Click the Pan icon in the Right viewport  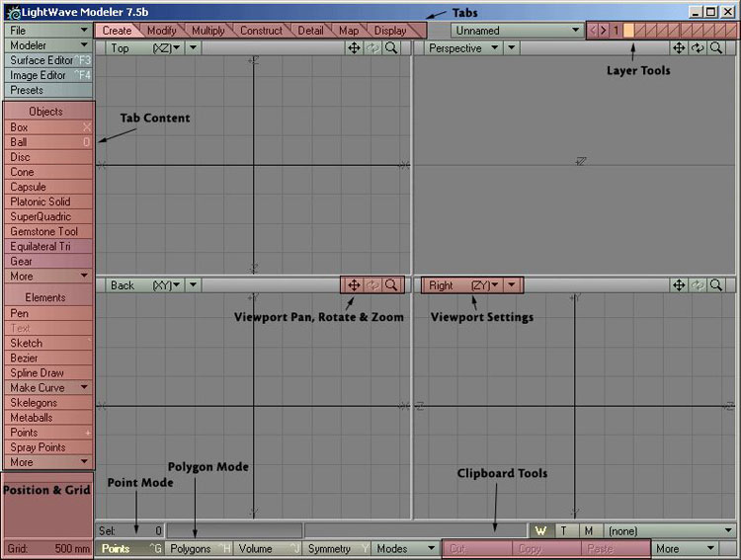[680, 285]
